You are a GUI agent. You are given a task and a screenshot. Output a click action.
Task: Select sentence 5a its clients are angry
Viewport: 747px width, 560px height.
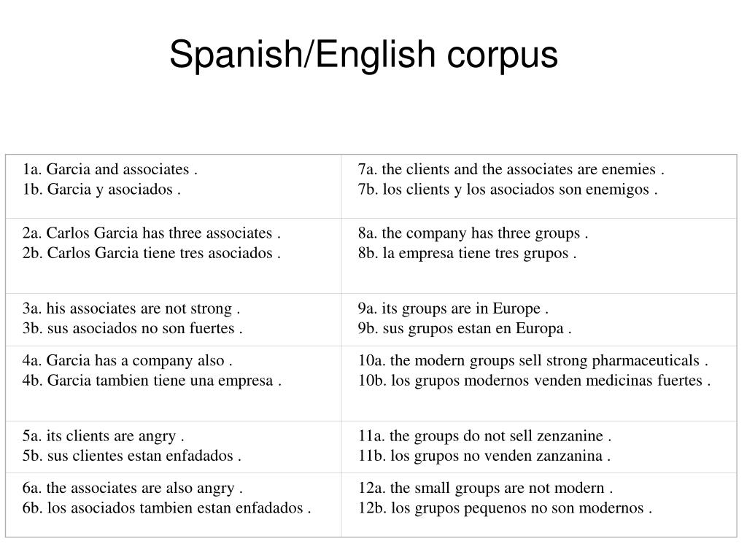(x=104, y=436)
